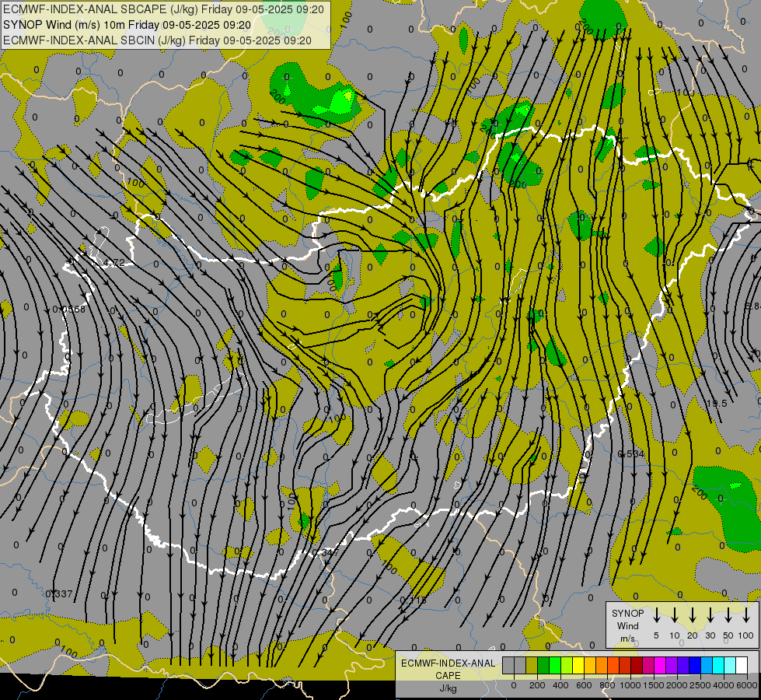Pick the cyan swatch right of the 4000 tick
This screenshot has height=700, width=761.
pos(718,666)
